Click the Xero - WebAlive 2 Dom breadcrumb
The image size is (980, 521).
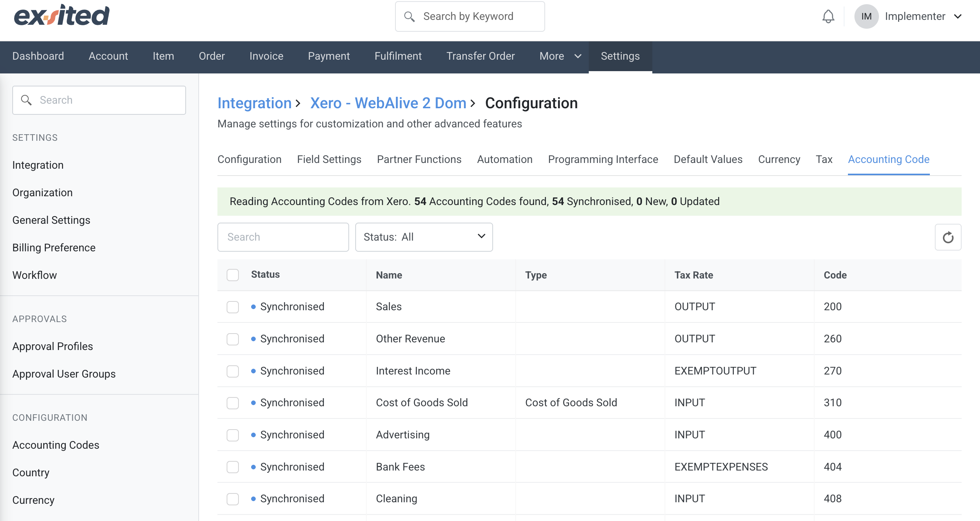[388, 103]
